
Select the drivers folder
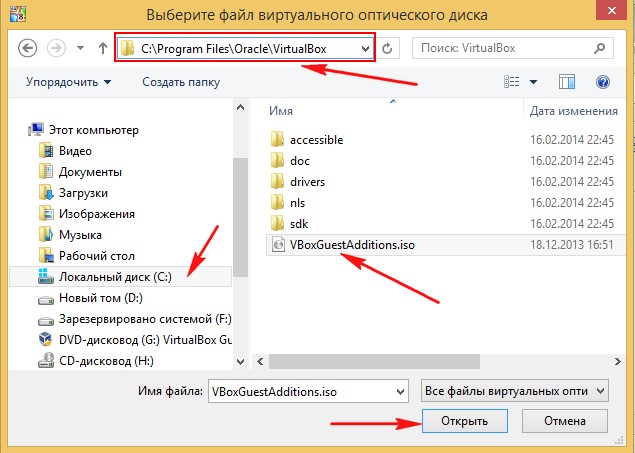tap(298, 182)
